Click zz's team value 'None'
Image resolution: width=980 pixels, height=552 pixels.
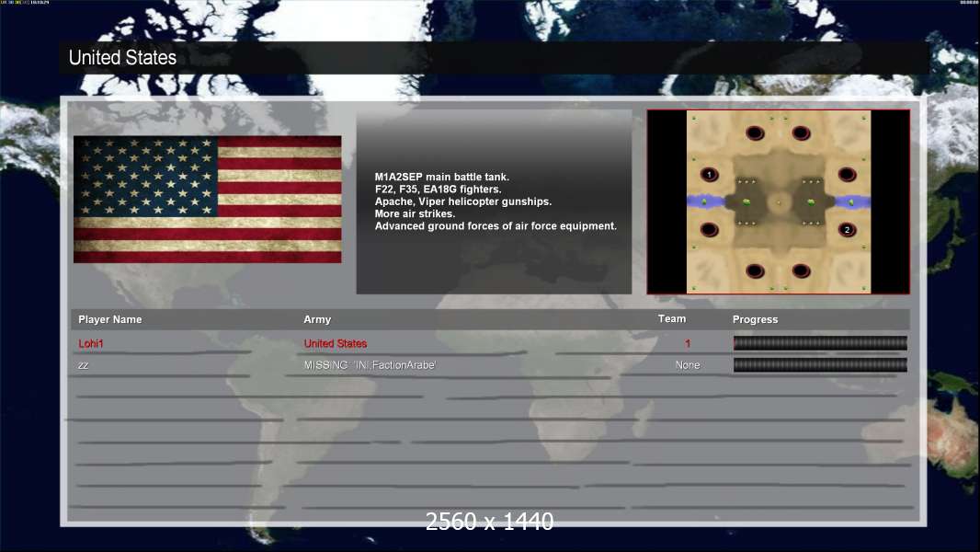pos(688,364)
